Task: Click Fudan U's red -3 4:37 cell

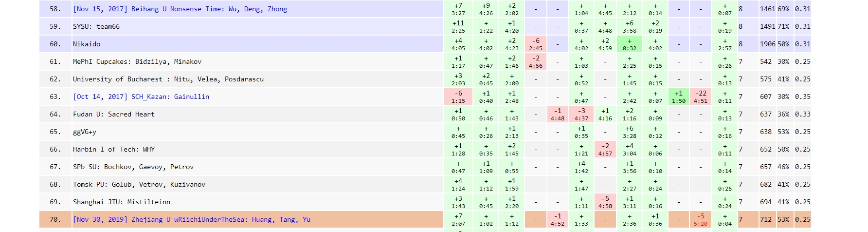Action: [x=581, y=115]
